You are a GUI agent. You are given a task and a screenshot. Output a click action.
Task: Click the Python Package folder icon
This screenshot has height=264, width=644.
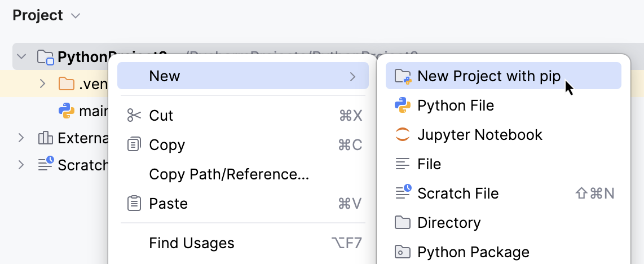click(403, 252)
